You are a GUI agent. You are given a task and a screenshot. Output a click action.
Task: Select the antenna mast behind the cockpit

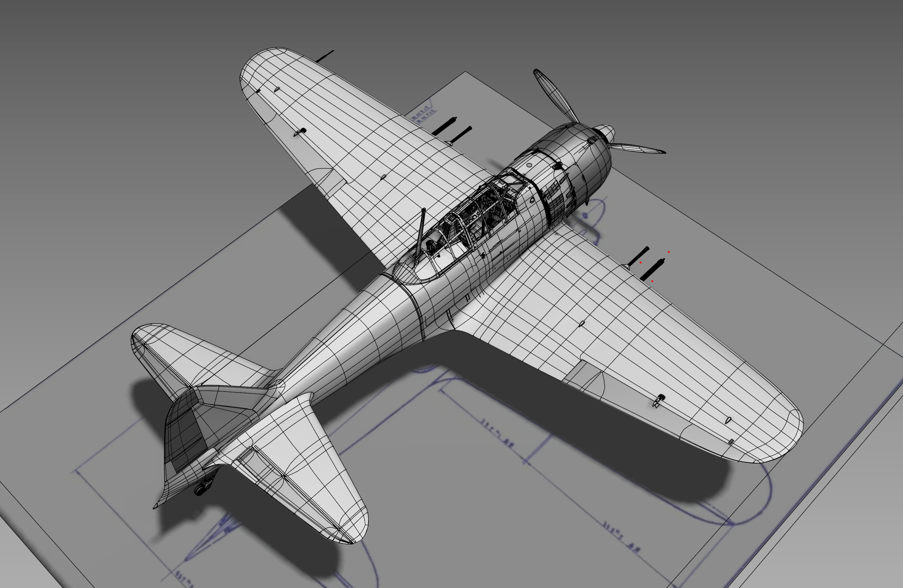click(421, 231)
